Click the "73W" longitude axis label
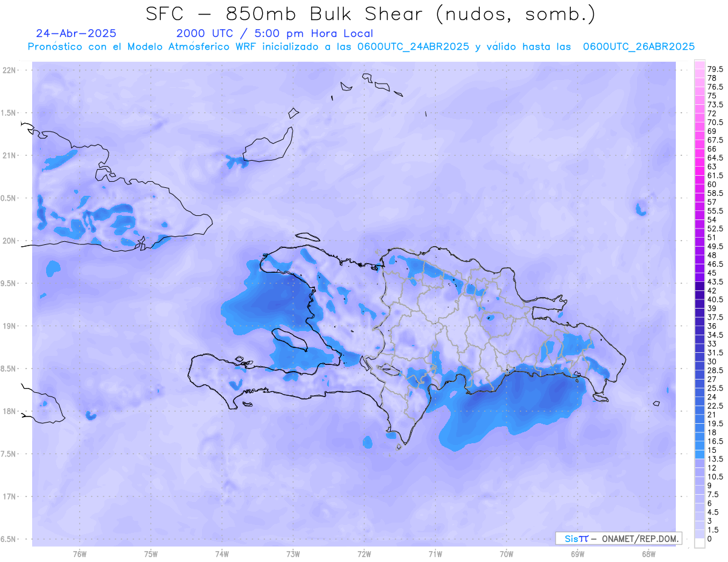The height and width of the screenshot is (562, 728). (293, 554)
